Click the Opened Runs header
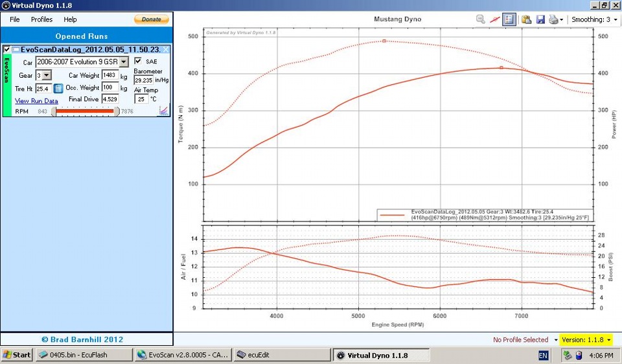The image size is (622, 364). pyautogui.click(x=82, y=36)
